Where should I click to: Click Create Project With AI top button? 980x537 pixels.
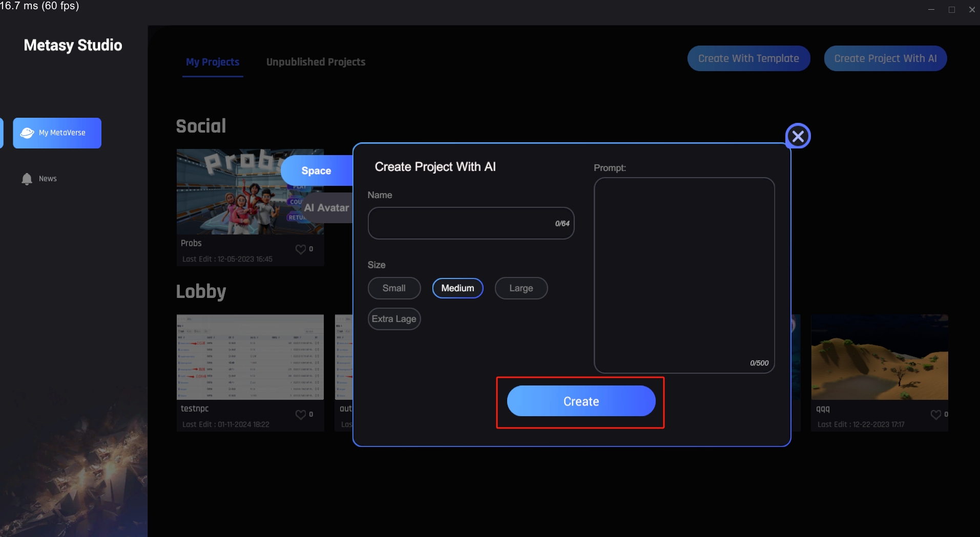pos(885,58)
